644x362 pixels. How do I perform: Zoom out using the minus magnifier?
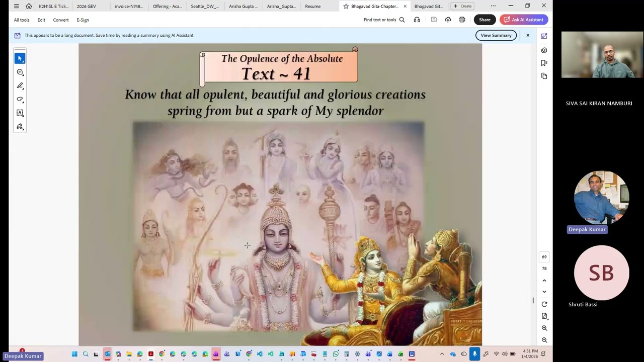point(544,340)
